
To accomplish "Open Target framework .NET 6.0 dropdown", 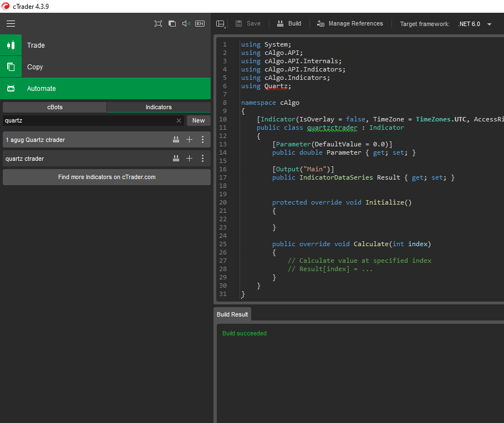I will pos(475,24).
